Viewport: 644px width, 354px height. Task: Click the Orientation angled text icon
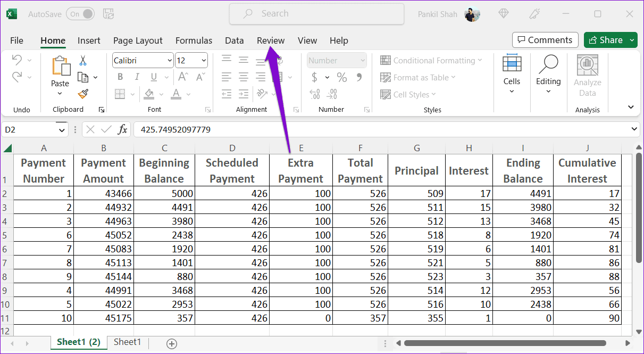(x=261, y=94)
